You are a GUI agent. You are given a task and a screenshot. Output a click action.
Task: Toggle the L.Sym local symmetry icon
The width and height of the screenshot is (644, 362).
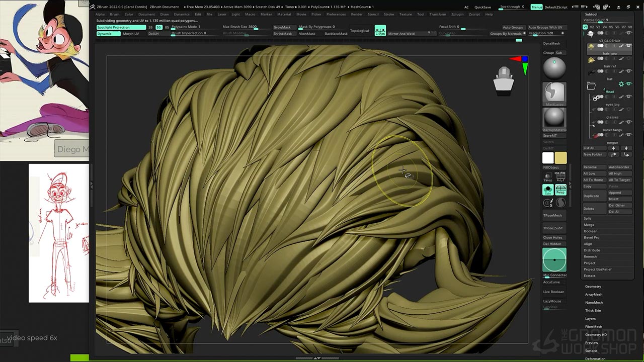coord(380,31)
